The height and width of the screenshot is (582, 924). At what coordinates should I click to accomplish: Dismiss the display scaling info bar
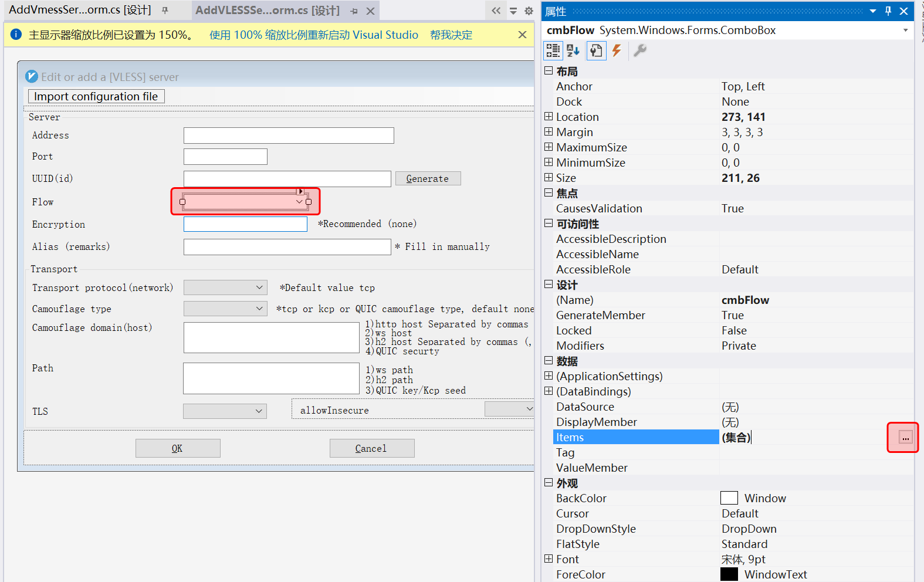click(522, 35)
